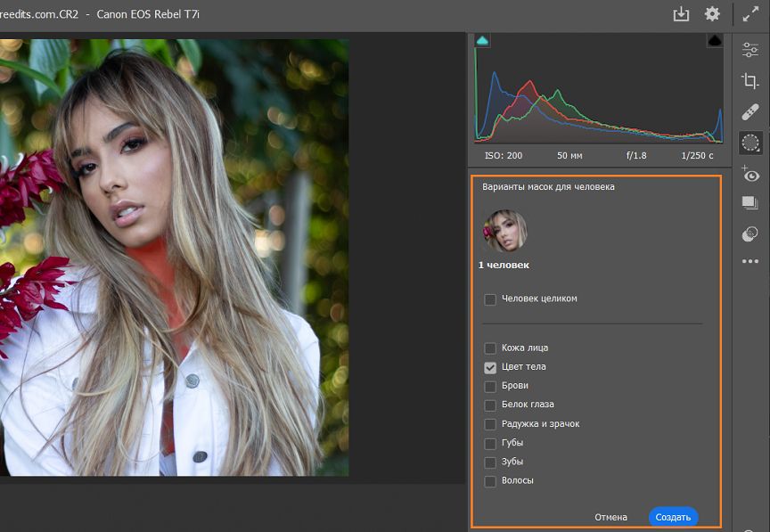Open the Edit sliders panel icon
770x532 pixels.
(750, 50)
